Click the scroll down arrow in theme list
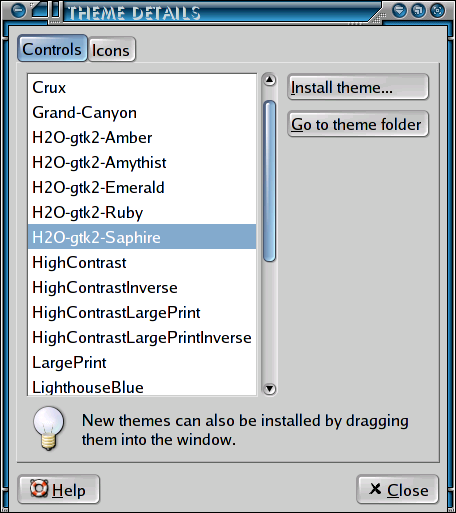 click(x=269, y=389)
